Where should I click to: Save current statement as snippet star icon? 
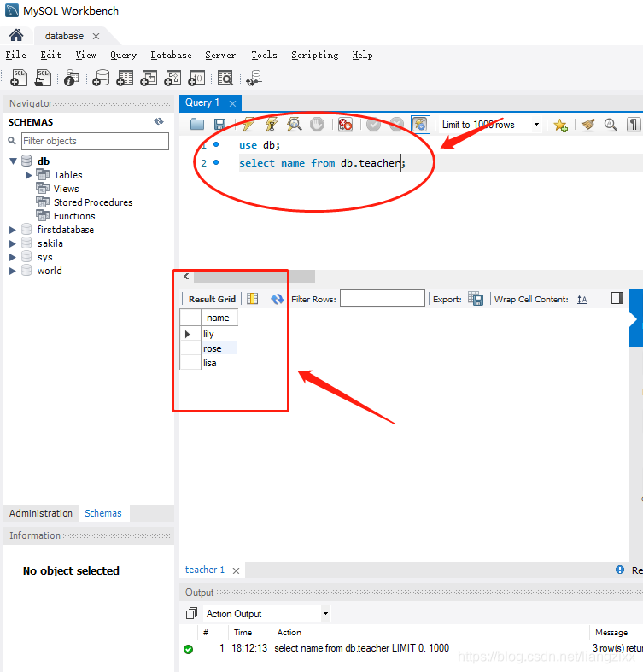[560, 125]
